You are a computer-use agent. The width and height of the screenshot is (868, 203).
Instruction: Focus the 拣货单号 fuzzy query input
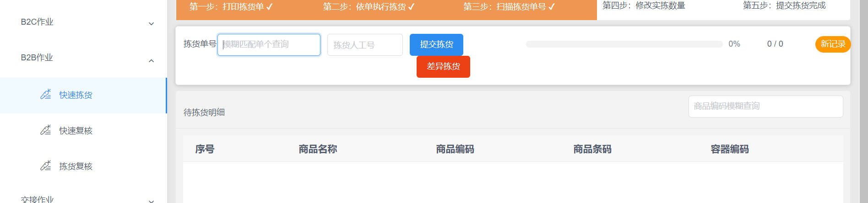point(269,45)
